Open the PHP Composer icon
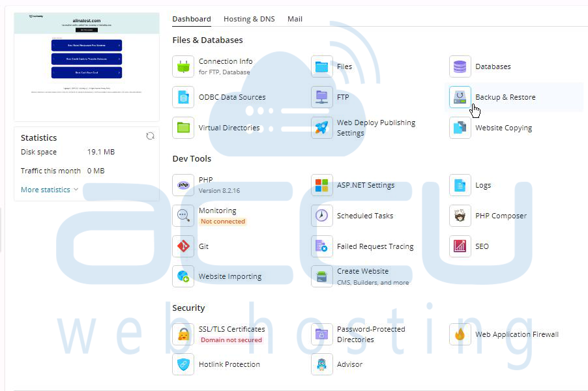 pyautogui.click(x=460, y=216)
